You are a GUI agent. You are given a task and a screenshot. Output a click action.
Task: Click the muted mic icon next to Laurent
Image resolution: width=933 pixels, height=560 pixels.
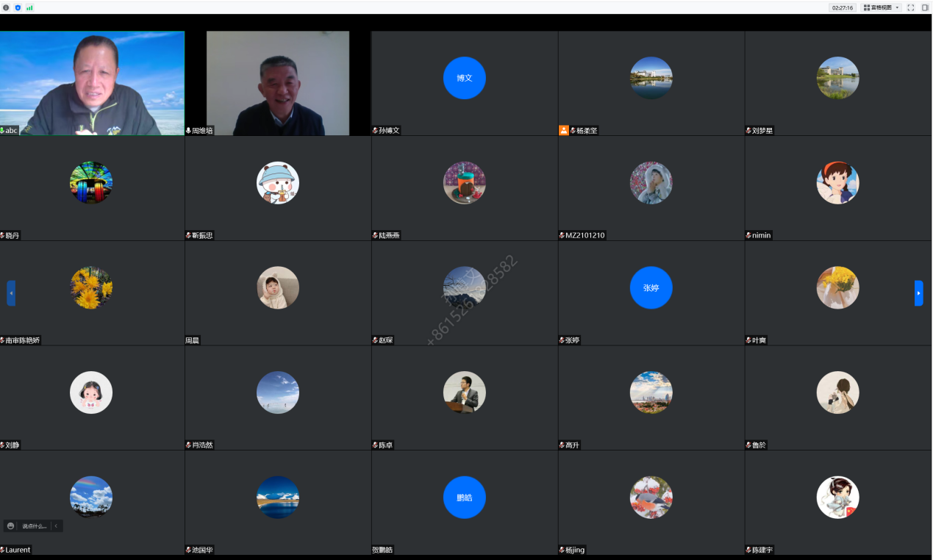[x=2, y=550]
